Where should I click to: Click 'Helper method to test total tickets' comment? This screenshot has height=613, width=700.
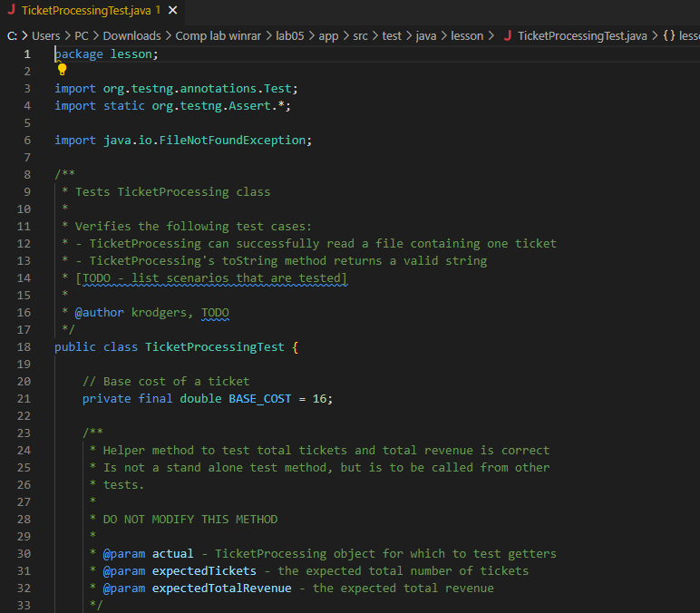point(225,450)
